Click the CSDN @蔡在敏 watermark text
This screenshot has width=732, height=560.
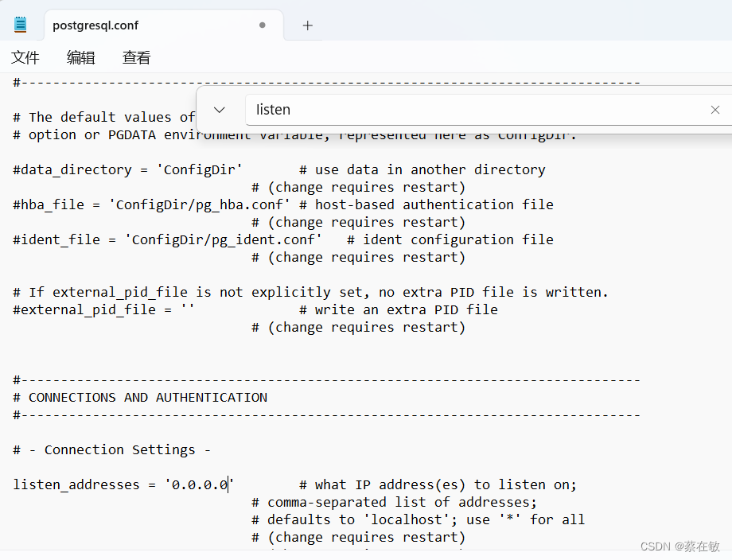pos(680,546)
